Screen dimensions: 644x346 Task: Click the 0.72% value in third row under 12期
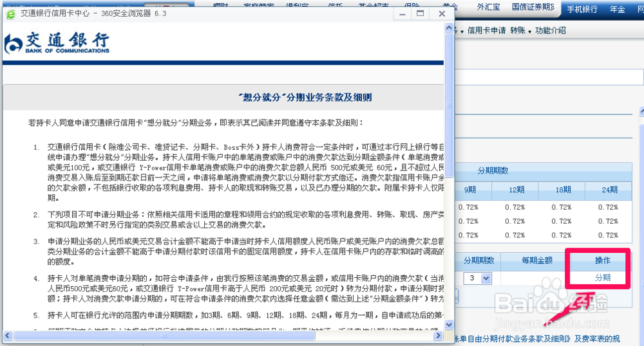coord(515,235)
